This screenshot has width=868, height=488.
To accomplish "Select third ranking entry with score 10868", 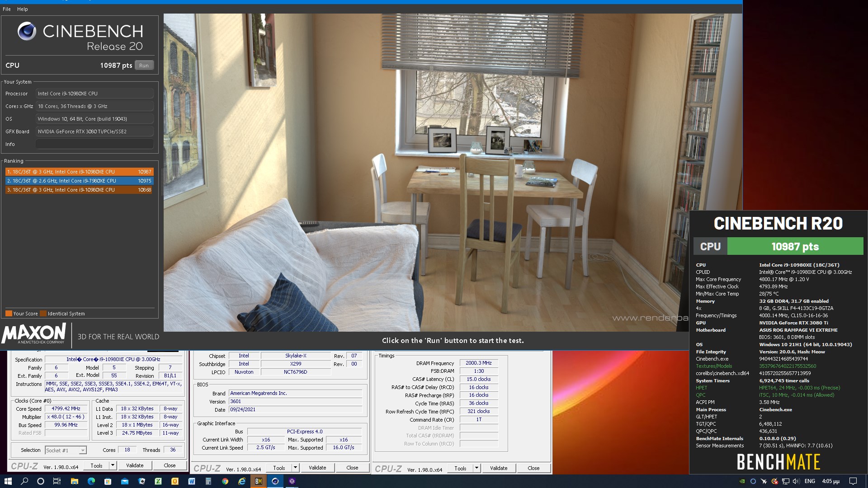I will 79,190.
